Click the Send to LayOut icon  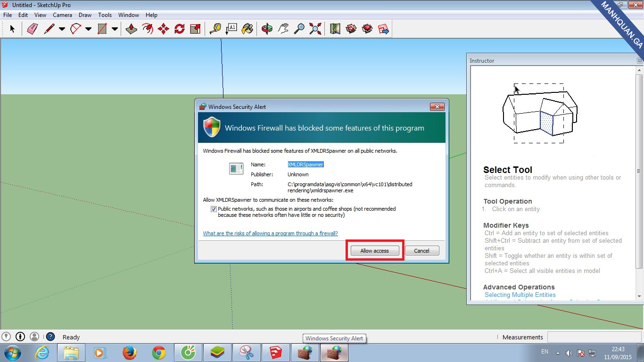pyautogui.click(x=383, y=29)
